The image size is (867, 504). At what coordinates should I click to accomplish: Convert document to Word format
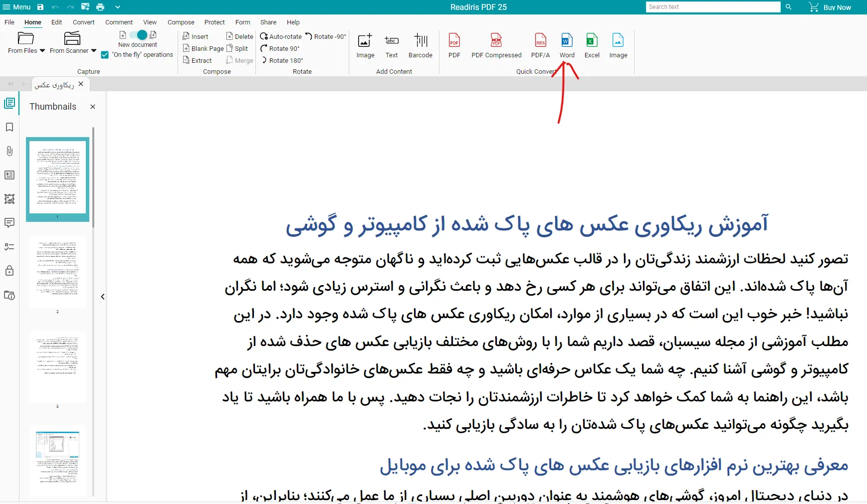tap(567, 45)
